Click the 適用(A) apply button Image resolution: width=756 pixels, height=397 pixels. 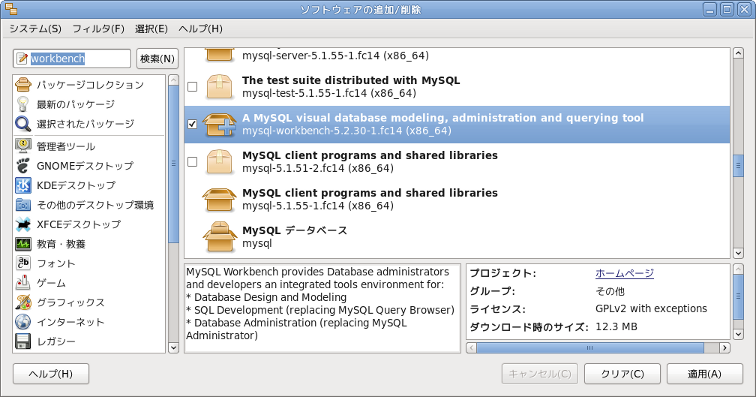tap(704, 374)
